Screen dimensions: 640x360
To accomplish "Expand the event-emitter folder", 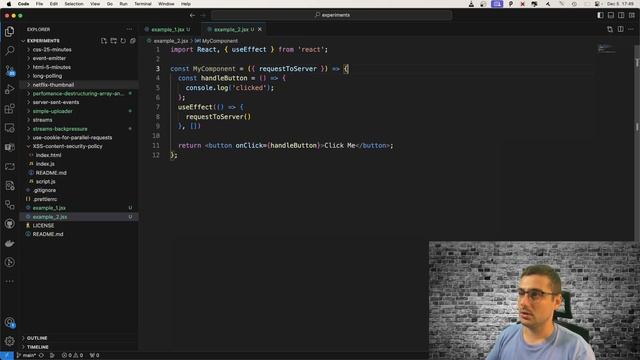I will pos(79,58).
